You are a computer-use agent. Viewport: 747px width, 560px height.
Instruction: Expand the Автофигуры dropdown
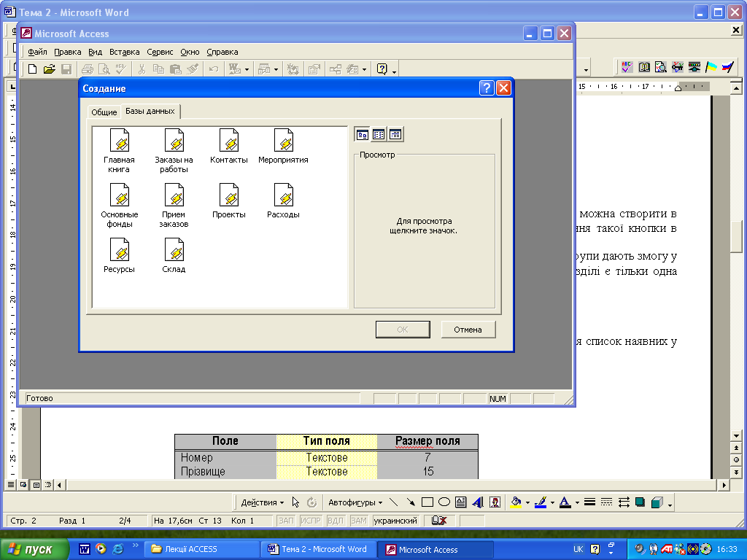coord(355,502)
